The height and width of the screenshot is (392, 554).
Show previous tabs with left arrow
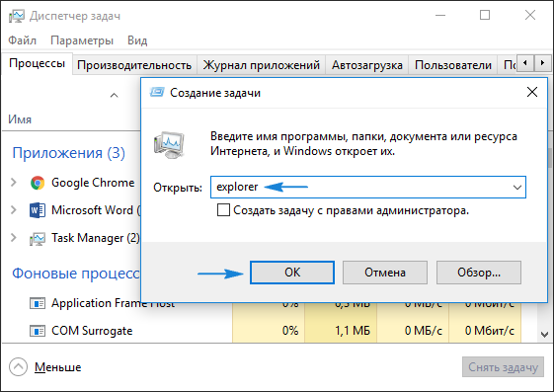(x=525, y=63)
